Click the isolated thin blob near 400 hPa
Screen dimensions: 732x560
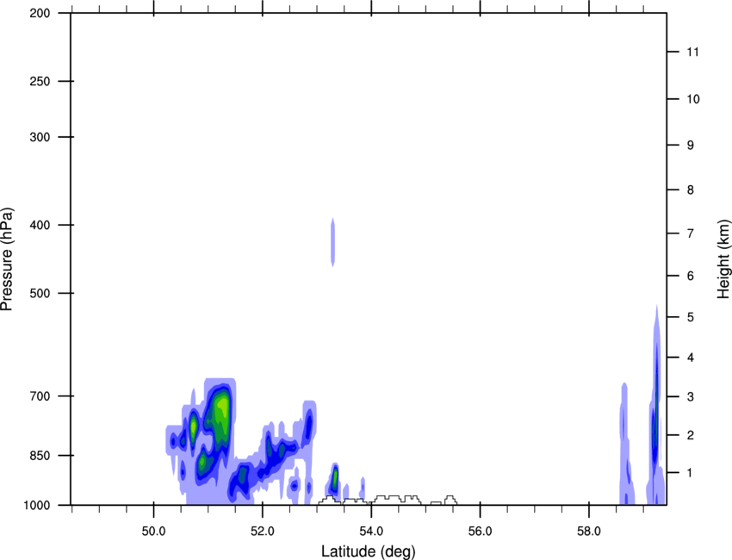(332, 242)
